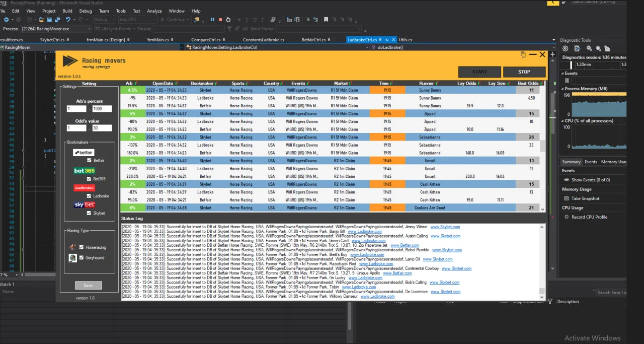The image size is (644, 344).
Task: Uncheck the Betfair bookmaker checkbox
Action: coord(89,160)
